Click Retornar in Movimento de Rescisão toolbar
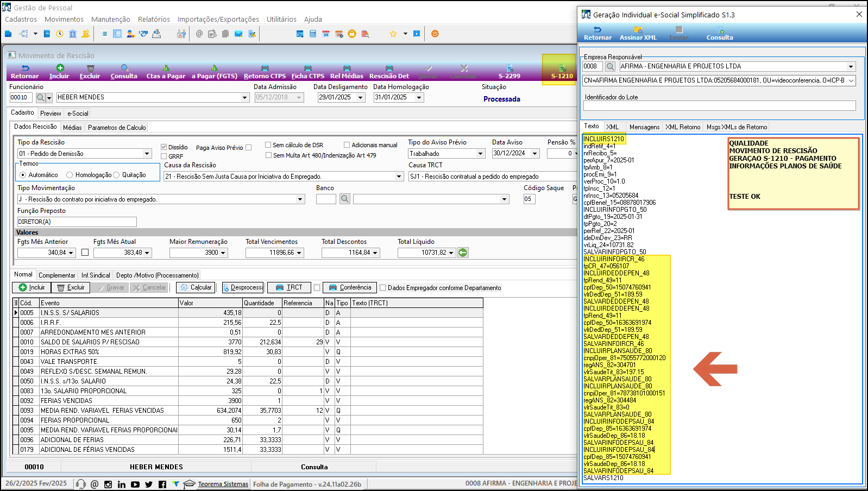The width and height of the screenshot is (868, 491). point(25,72)
